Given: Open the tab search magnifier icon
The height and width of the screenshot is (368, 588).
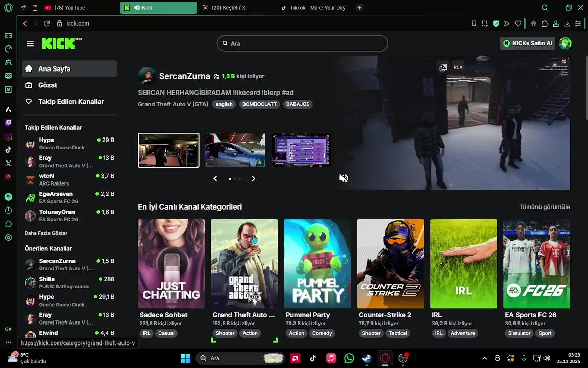Looking at the screenshot, I should [545, 8].
